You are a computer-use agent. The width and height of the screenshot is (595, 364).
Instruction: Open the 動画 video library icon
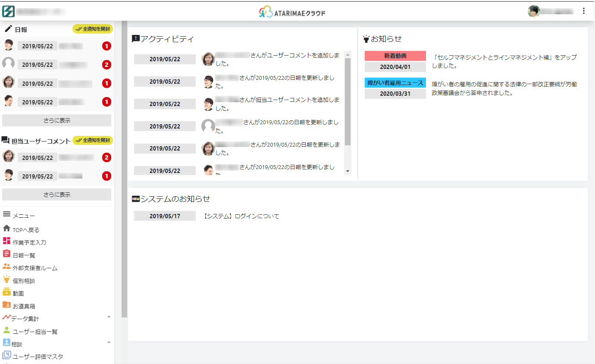click(6, 292)
